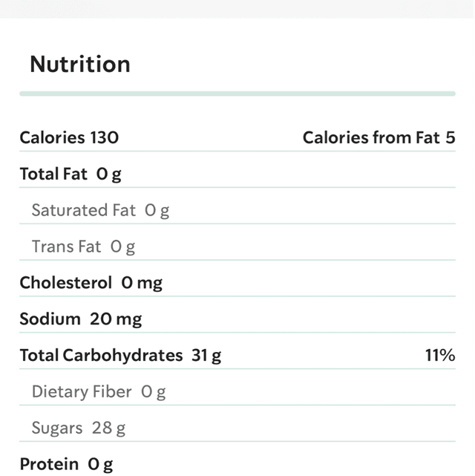Select the Calories from Fat label

[373, 137]
